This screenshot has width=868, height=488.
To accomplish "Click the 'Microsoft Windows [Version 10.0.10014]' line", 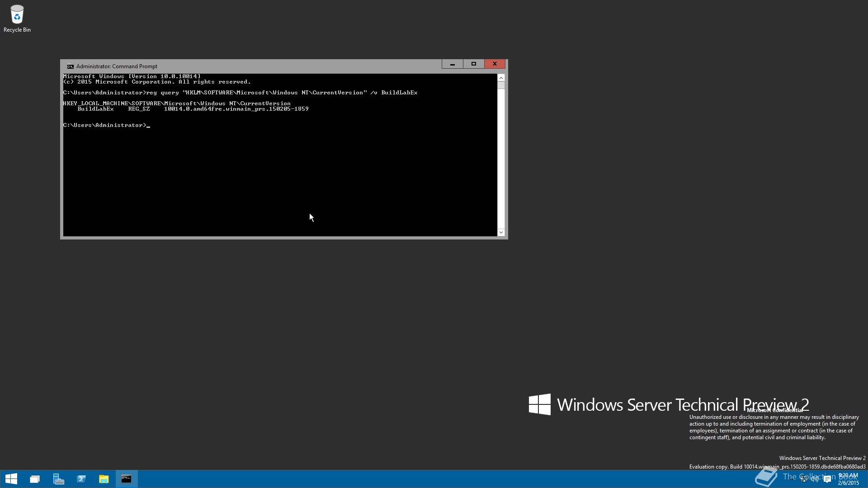I will (132, 76).
